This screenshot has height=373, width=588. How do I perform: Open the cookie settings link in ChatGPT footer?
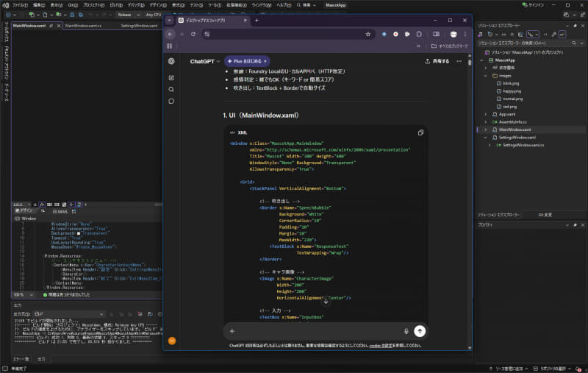[380, 346]
